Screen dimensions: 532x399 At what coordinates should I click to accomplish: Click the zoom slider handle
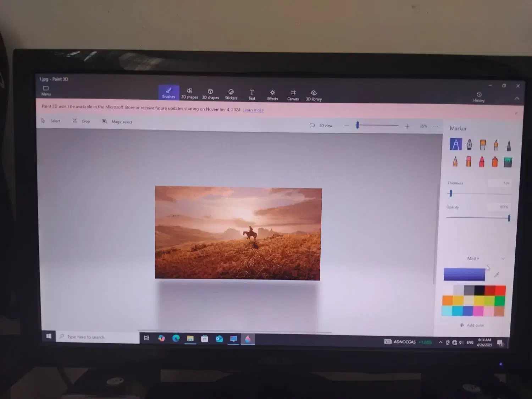tap(358, 125)
